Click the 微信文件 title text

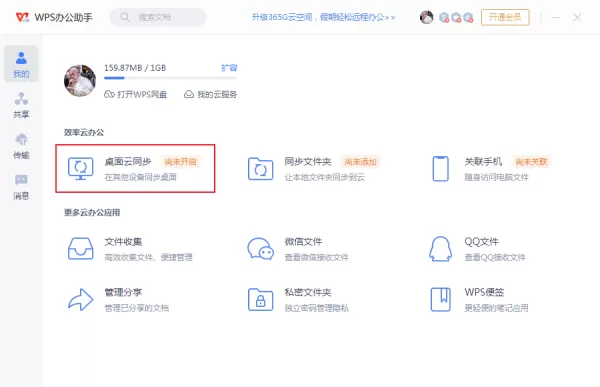303,242
